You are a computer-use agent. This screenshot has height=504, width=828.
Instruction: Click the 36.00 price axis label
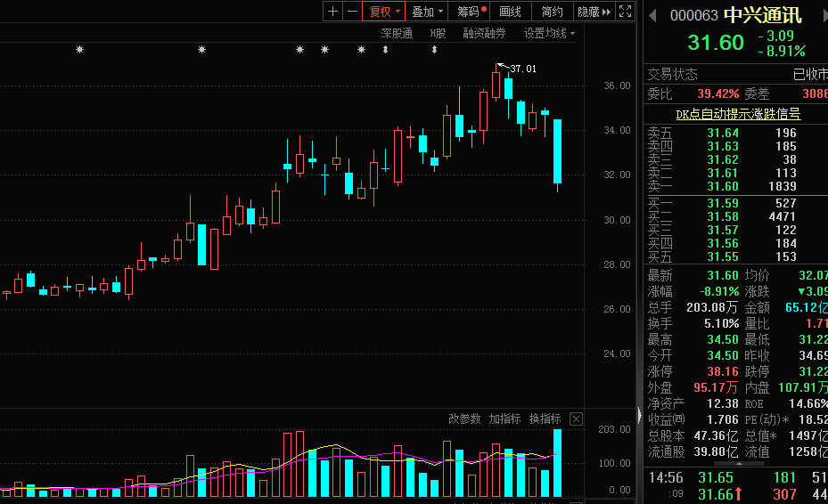[x=617, y=85]
